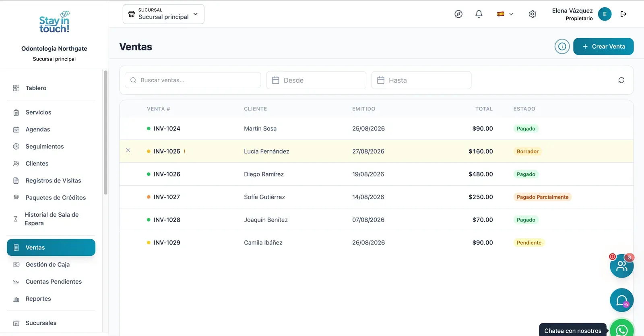The height and width of the screenshot is (336, 644).
Task: Navigate to Agendas
Action: [51, 129]
